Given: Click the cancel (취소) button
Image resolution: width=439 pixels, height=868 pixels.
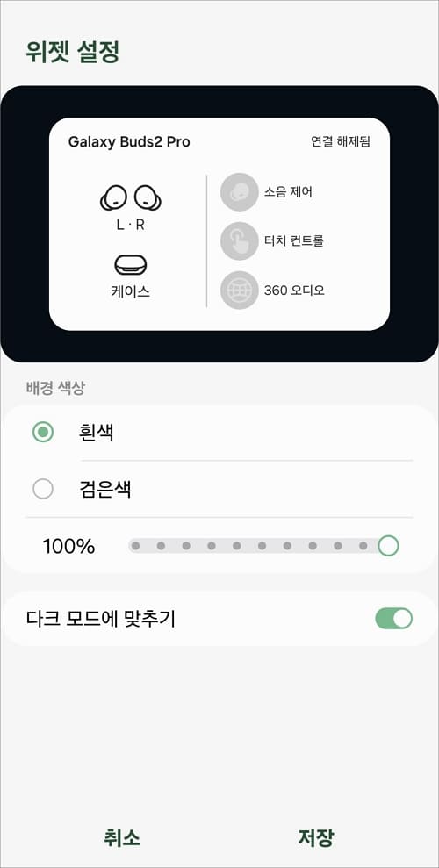Looking at the screenshot, I should click(x=122, y=837).
